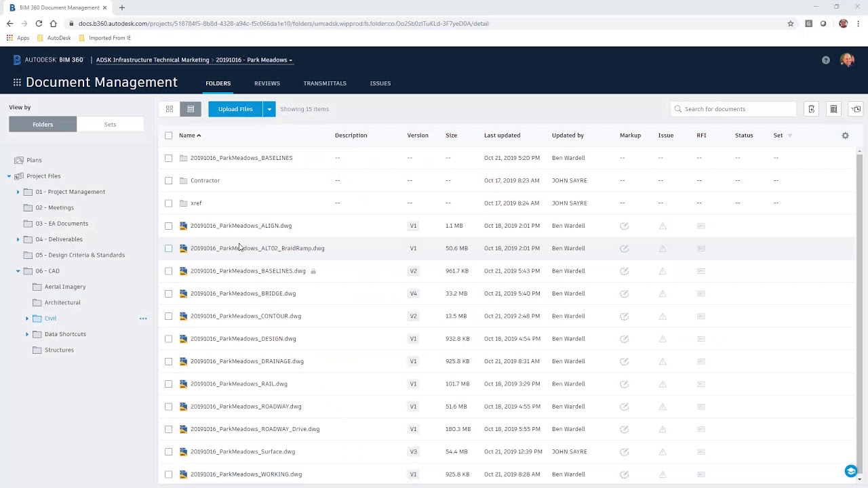
Task: Click the lock icon beside BASELINES.dwg
Action: click(313, 271)
